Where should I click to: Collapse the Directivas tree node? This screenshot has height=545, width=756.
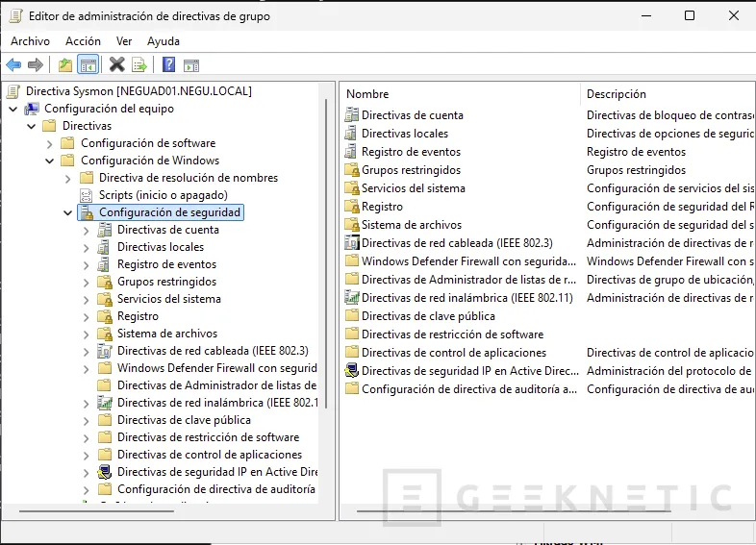[x=32, y=126]
